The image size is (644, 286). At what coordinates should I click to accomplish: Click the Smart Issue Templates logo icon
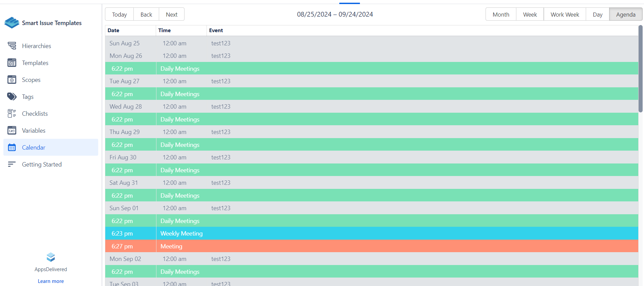(x=12, y=23)
